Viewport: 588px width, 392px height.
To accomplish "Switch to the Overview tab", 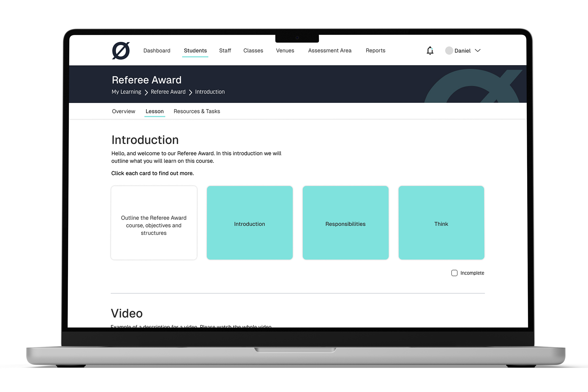I will [x=124, y=111].
